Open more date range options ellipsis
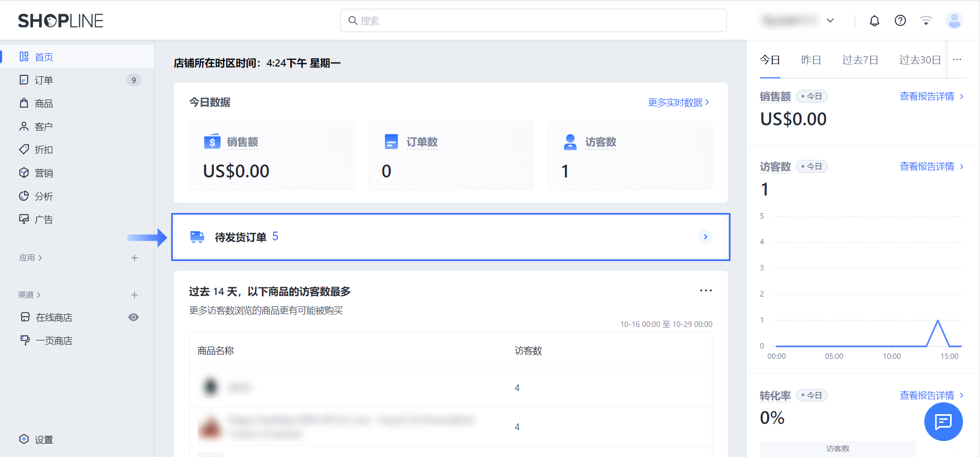This screenshot has width=980, height=457. pos(957,60)
